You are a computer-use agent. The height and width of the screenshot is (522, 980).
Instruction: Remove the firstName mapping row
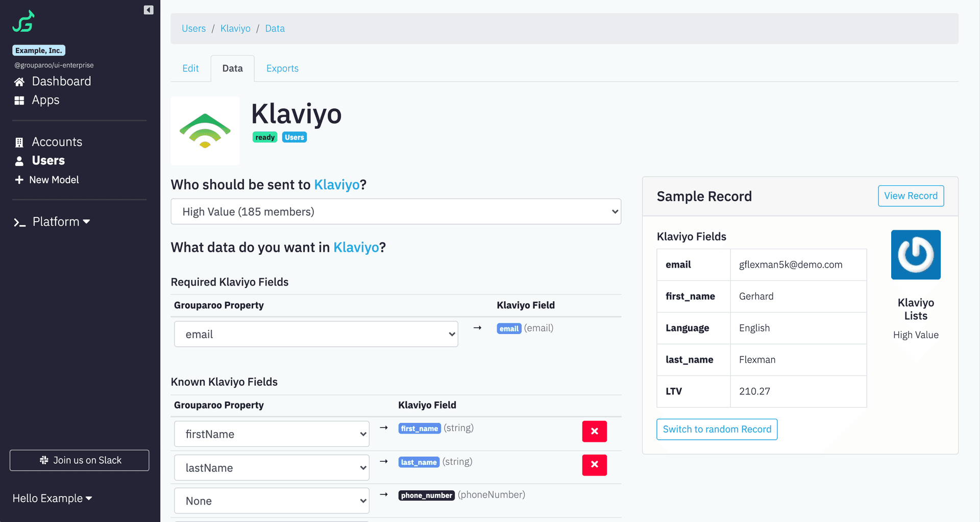595,432
